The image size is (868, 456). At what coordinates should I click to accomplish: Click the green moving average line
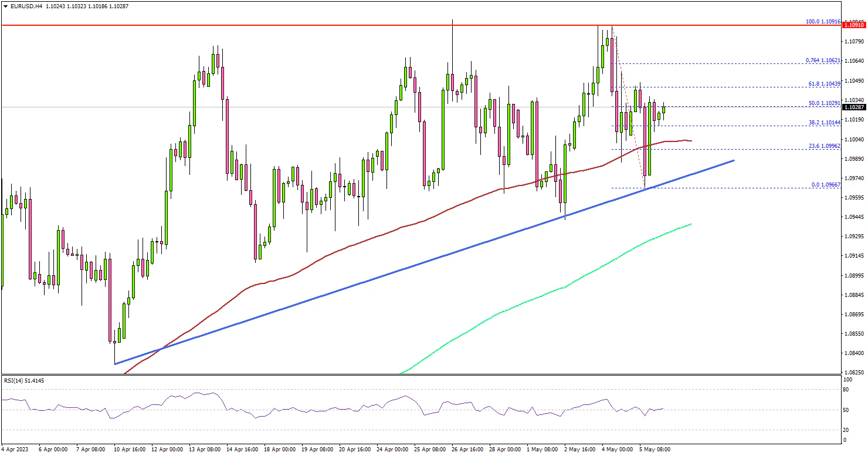pos(528,298)
